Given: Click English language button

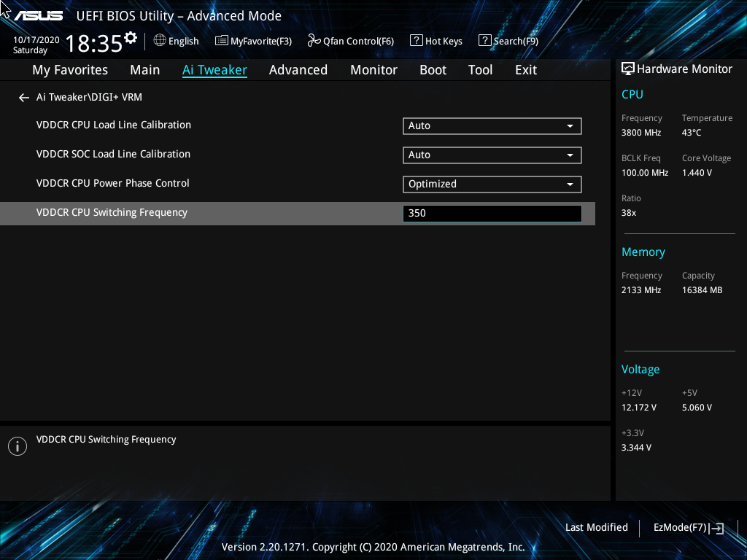Looking at the screenshot, I should [183, 41].
